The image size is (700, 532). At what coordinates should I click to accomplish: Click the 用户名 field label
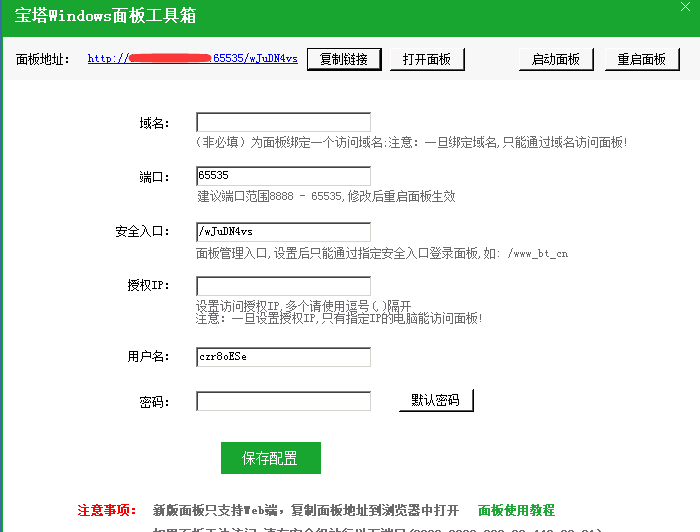coord(148,357)
